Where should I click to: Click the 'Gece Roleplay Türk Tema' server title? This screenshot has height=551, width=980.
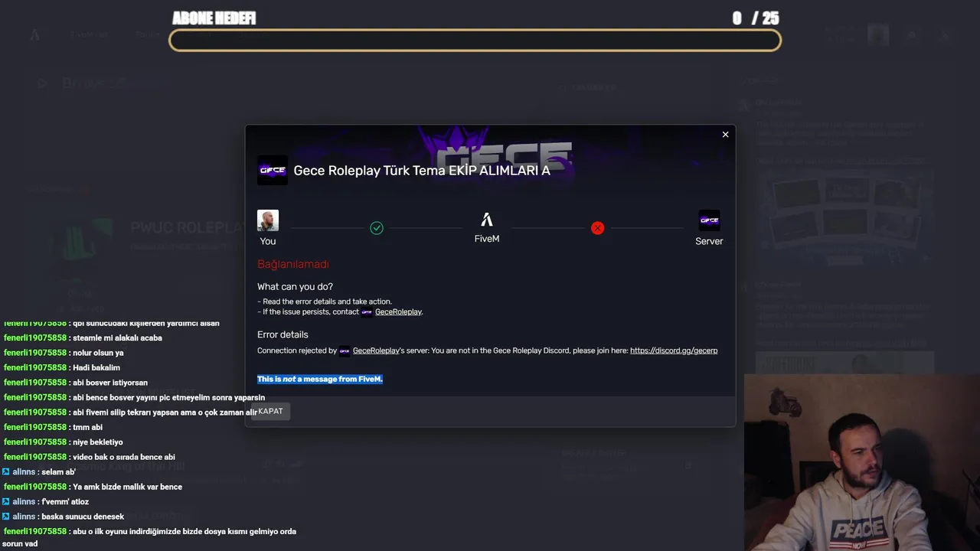pyautogui.click(x=422, y=171)
